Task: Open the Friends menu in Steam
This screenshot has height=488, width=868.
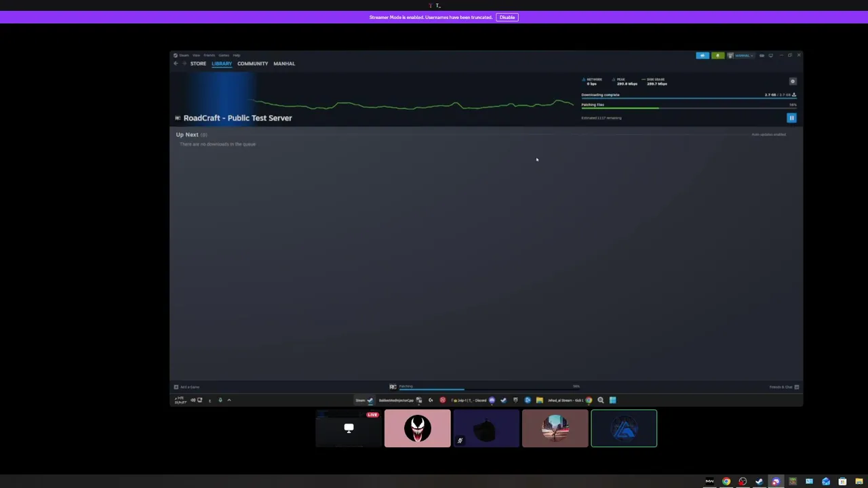Action: coord(209,56)
